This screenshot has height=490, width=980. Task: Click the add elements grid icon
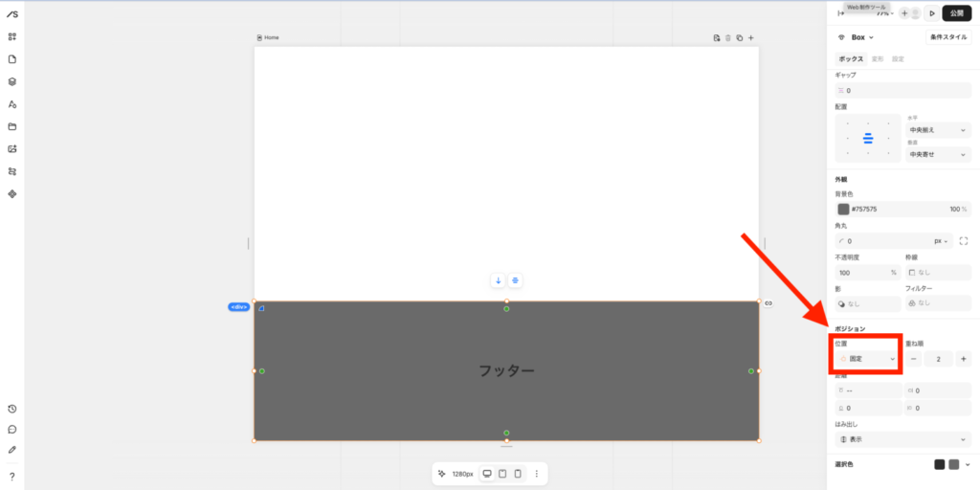(x=12, y=37)
